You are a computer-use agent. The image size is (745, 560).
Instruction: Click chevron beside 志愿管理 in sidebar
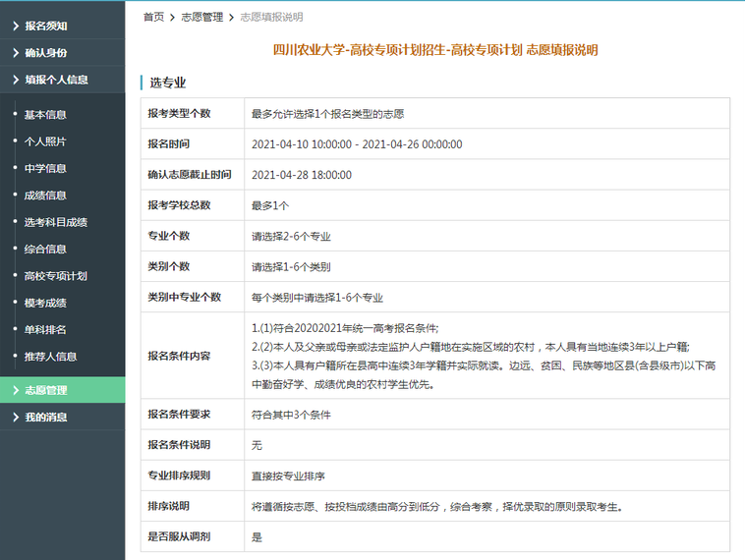coord(16,390)
